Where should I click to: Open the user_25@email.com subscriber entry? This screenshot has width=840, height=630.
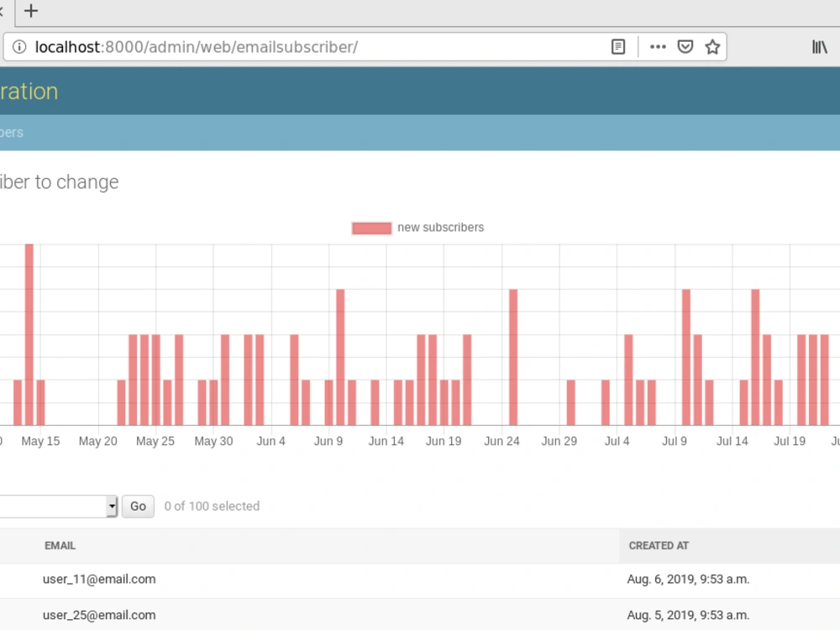(x=99, y=615)
